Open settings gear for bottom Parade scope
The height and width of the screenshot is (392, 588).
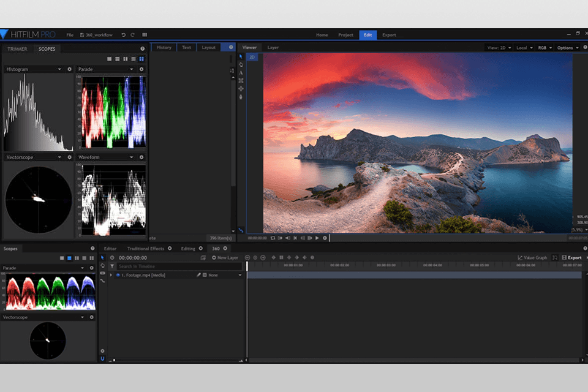[91, 268]
